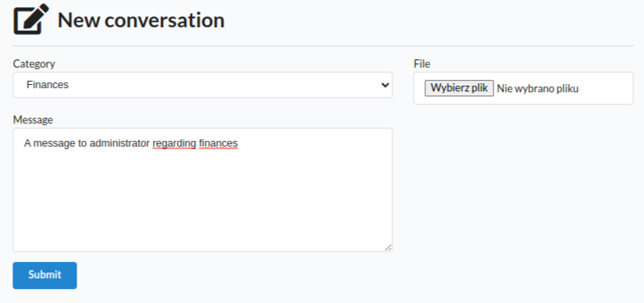Click the New conversation pencil icon
This screenshot has height=303, width=644.
tap(31, 19)
